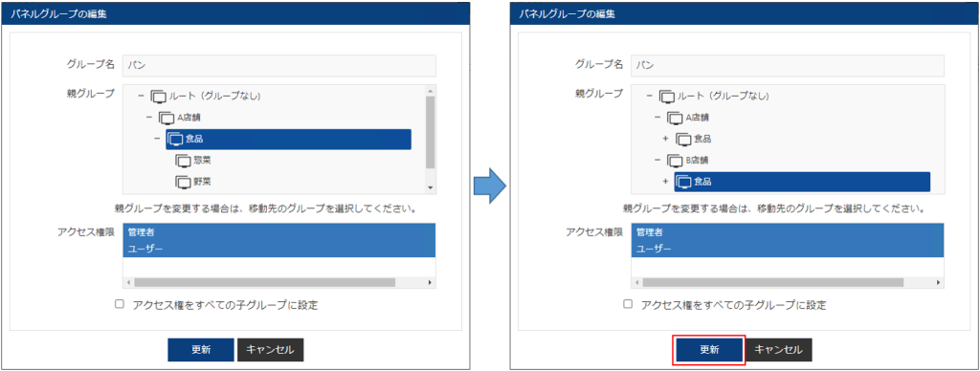Screen dimensions: 980x371
Task: Collapse the ルート node in left dialog
Action: tap(141, 97)
